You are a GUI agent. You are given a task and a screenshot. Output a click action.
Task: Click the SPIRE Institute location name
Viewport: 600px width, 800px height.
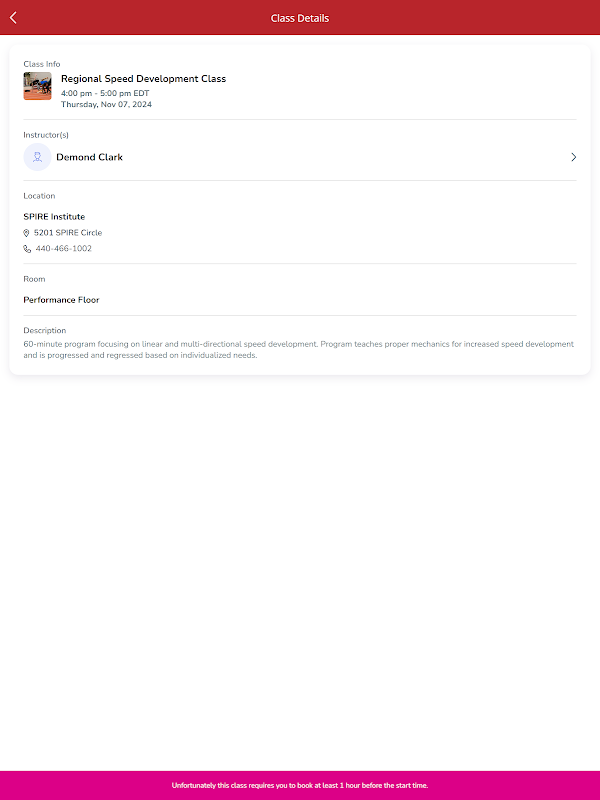click(x=54, y=217)
